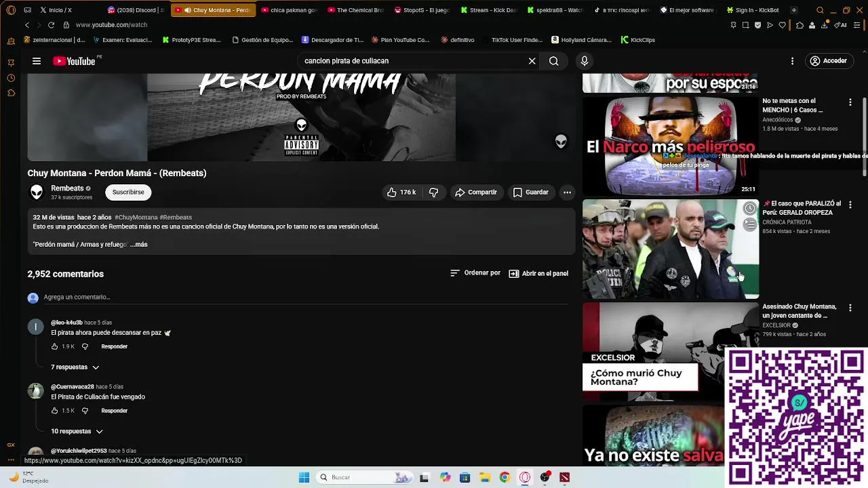The width and height of the screenshot is (868, 488).
Task: Open 'TikTok User Finde...' bookmark
Action: pyautogui.click(x=512, y=40)
